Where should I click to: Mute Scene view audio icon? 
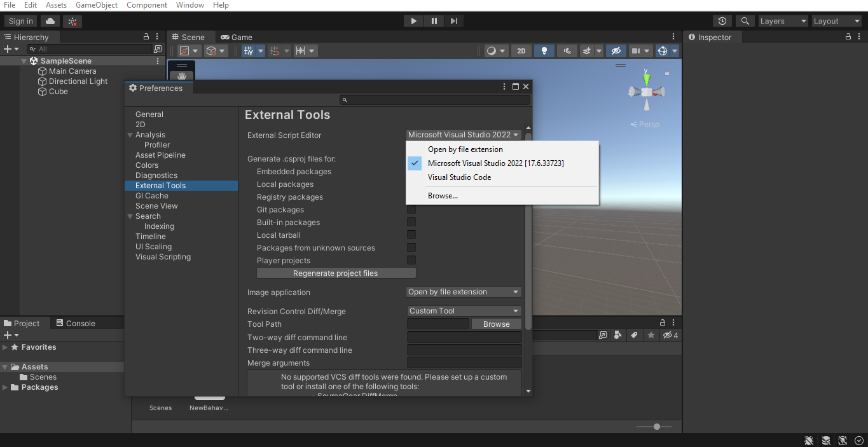click(x=567, y=50)
